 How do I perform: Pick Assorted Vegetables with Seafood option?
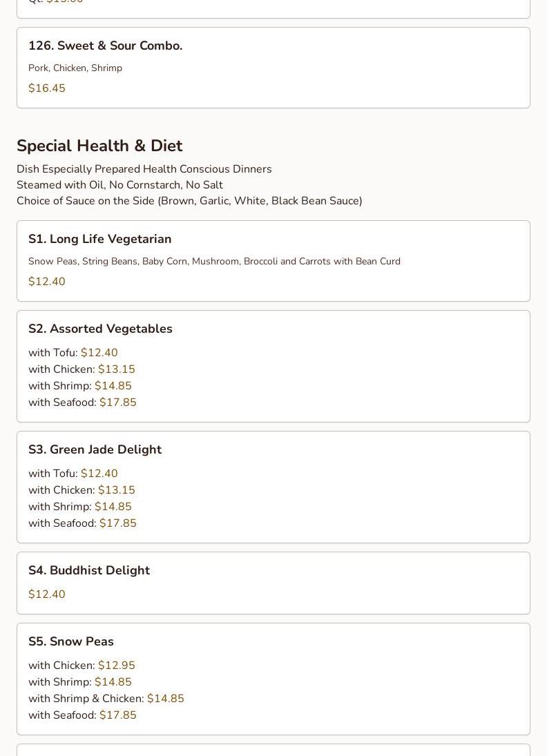point(82,403)
